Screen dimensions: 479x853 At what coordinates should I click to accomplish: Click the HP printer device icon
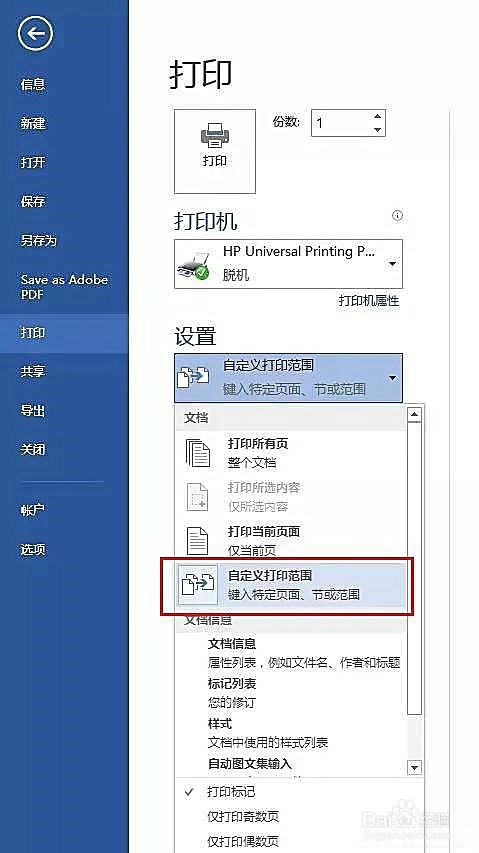click(x=193, y=266)
